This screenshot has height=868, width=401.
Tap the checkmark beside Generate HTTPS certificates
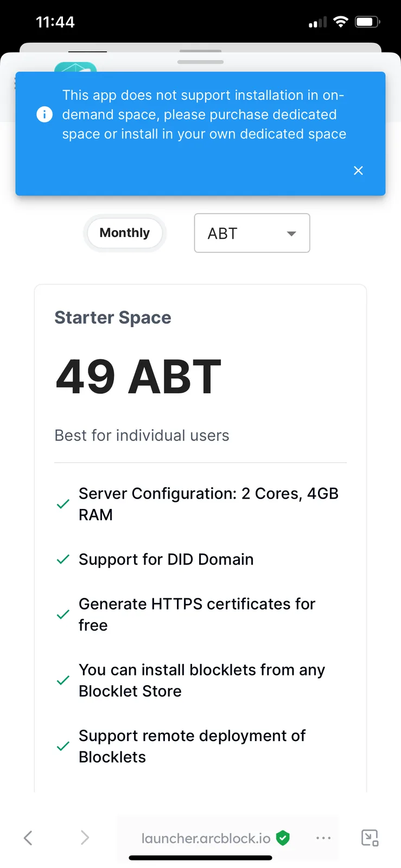pos(63,615)
